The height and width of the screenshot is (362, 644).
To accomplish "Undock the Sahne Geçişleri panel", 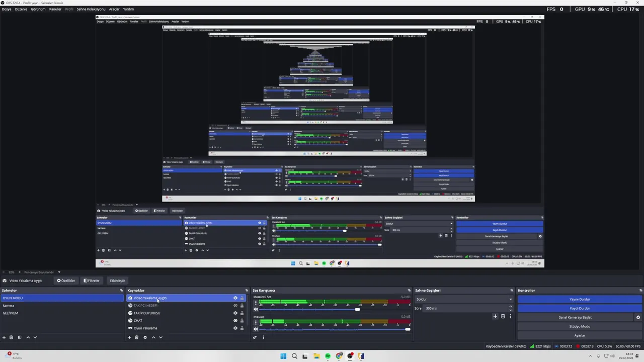I will 512,290.
